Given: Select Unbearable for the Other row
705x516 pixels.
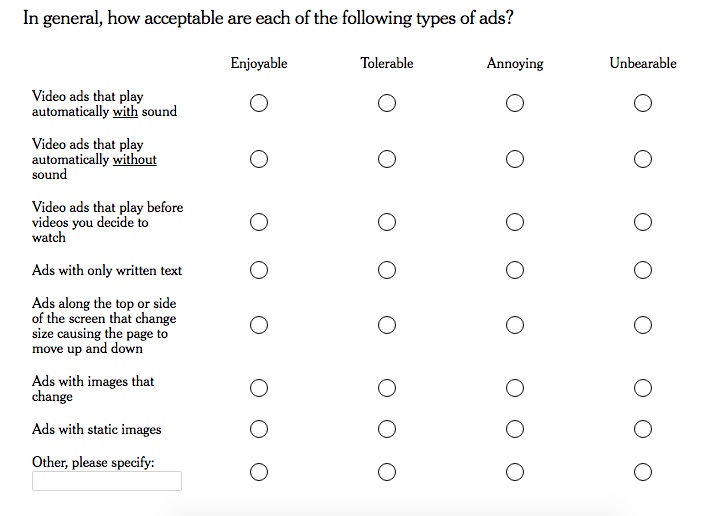Looking at the screenshot, I should [643, 471].
